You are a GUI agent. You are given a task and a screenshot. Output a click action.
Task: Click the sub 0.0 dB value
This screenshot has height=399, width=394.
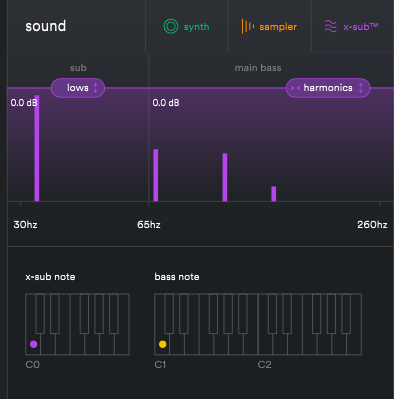[23, 103]
